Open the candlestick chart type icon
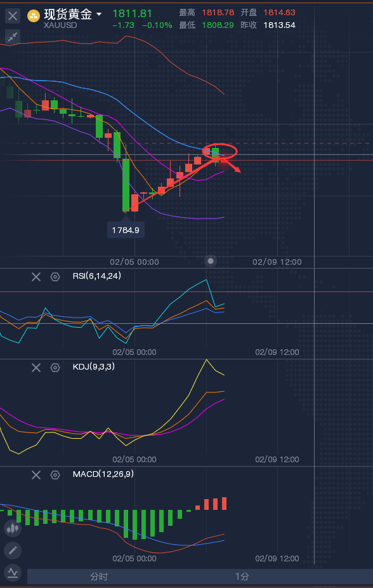The image size is (373, 588). 13,528
